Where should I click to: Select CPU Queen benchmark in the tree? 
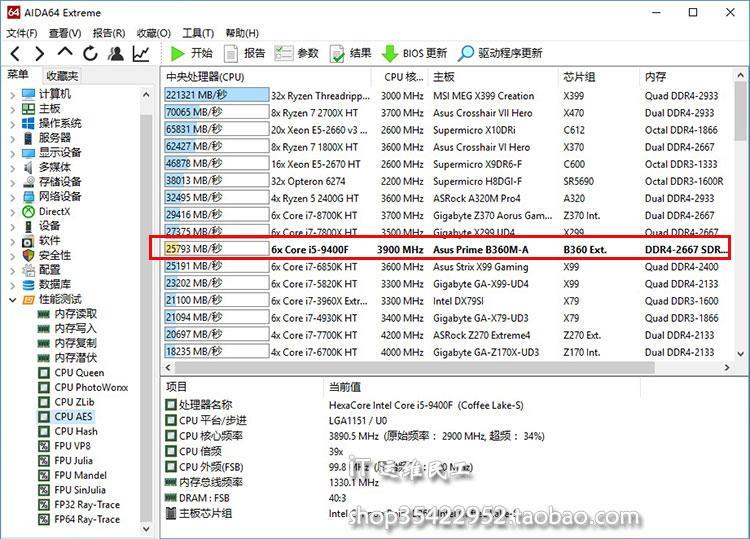[x=78, y=373]
